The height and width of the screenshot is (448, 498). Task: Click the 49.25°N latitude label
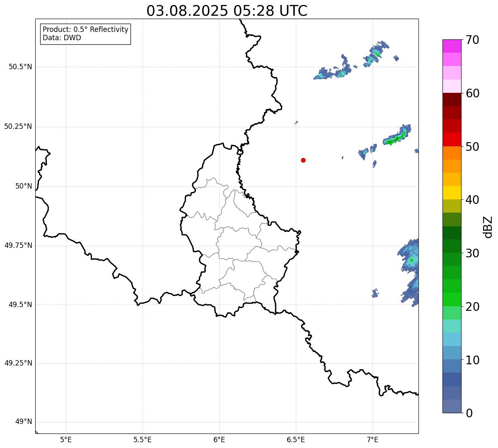[18, 363]
